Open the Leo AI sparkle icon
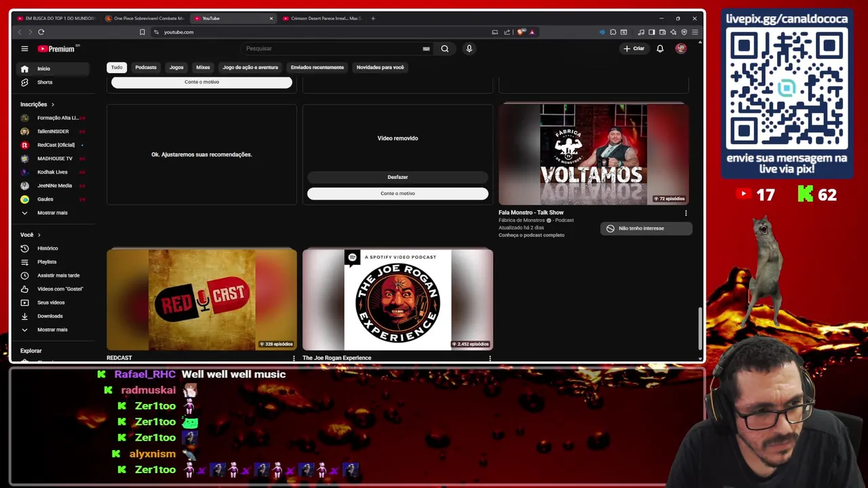The height and width of the screenshot is (488, 868). (673, 32)
